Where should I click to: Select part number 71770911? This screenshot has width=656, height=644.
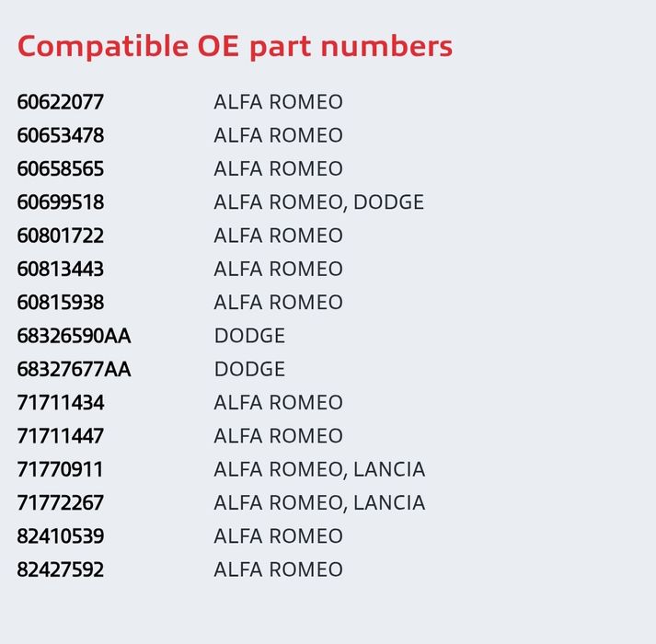60,470
